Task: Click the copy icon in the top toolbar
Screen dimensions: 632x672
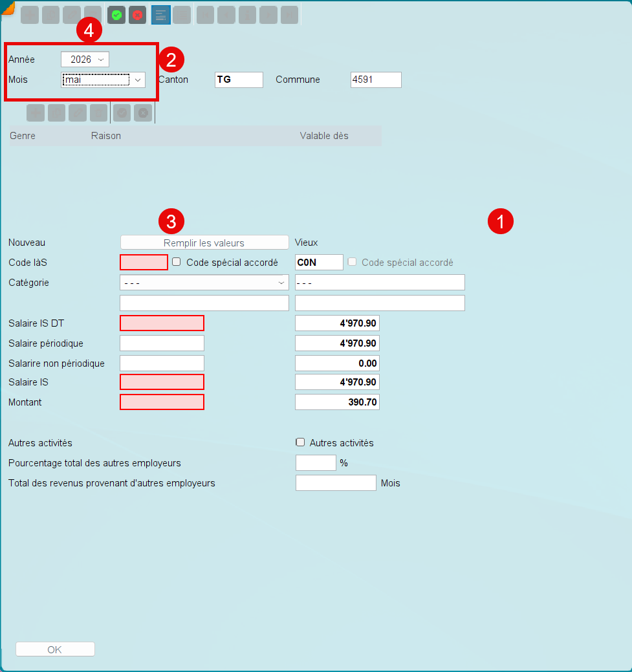Action: 50,15
